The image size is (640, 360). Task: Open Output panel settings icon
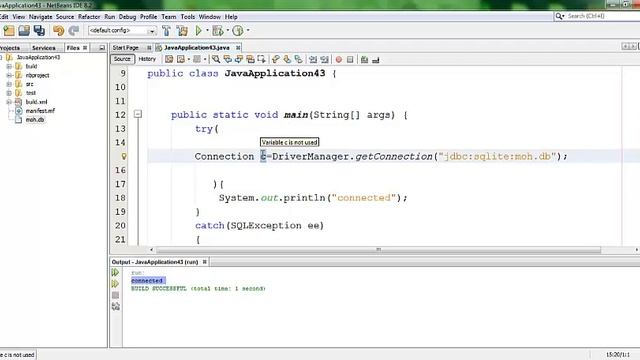click(116, 307)
